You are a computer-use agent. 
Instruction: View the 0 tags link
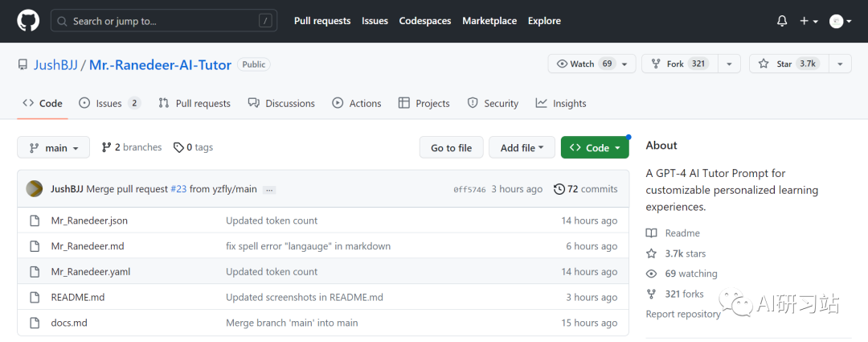(193, 147)
